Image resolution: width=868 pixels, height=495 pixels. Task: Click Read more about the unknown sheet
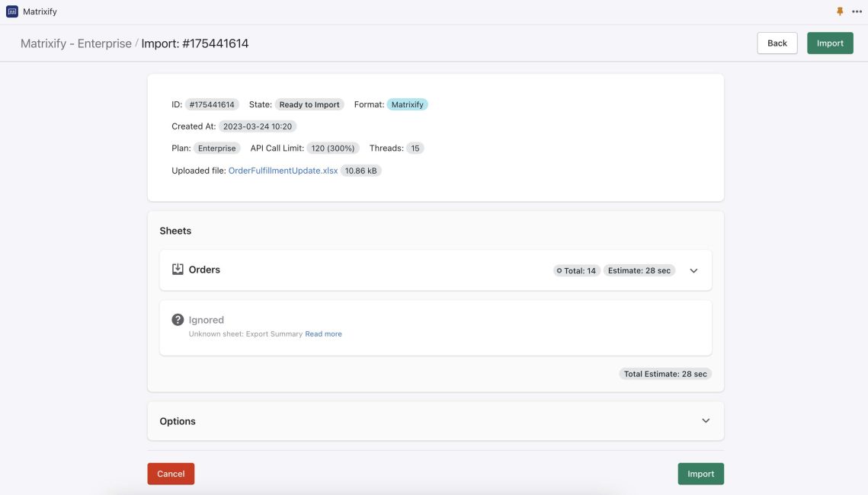tap(323, 334)
